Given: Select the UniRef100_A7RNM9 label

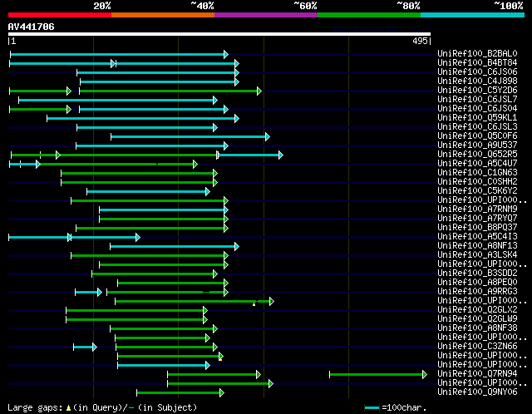Looking at the screenshot, I should (477, 209).
